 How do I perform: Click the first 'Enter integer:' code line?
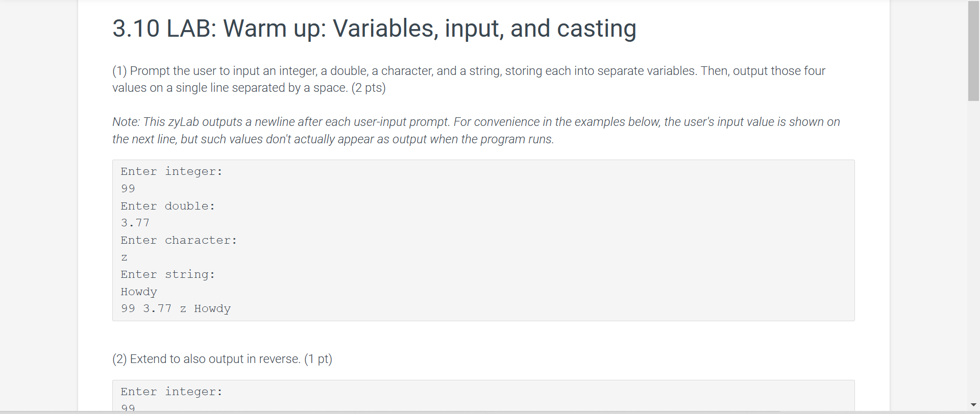click(x=171, y=172)
